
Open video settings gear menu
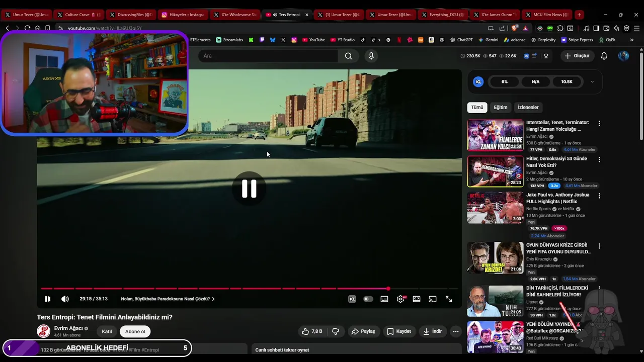coord(400,299)
